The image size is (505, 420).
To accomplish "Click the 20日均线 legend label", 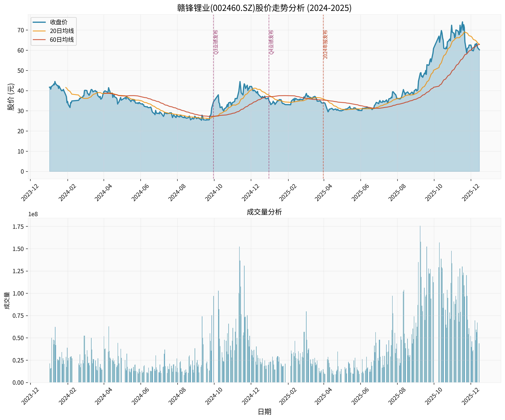I will point(62,31).
